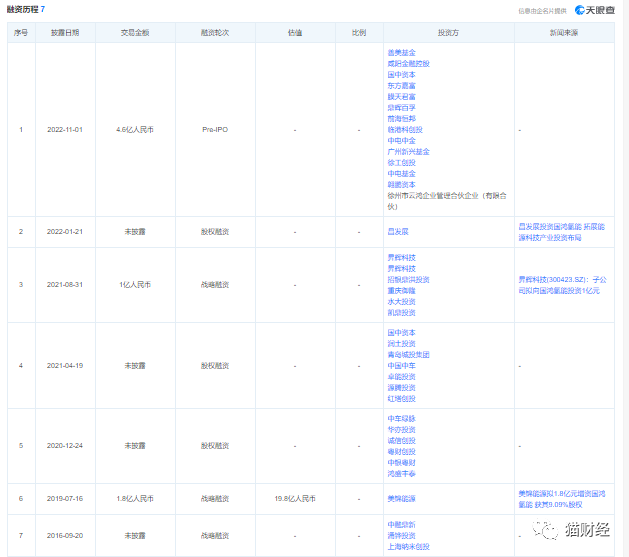Open investor link 诚信创投
Viewport: 629px width, 557px height.
click(401, 440)
